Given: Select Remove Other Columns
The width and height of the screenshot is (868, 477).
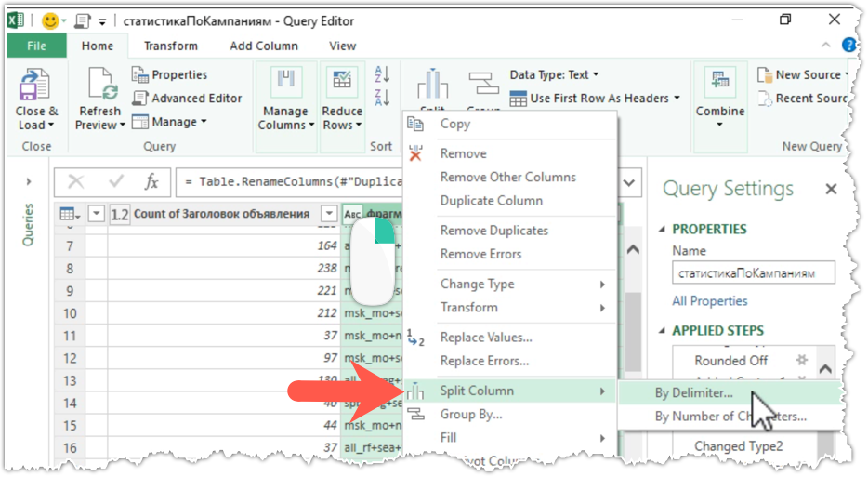Looking at the screenshot, I should point(510,178).
